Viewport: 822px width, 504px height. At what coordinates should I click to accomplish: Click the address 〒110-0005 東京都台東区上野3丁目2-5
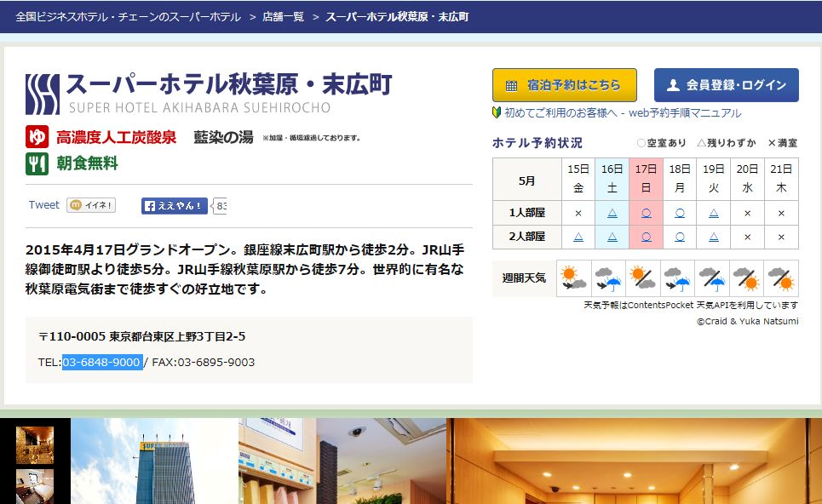142,336
